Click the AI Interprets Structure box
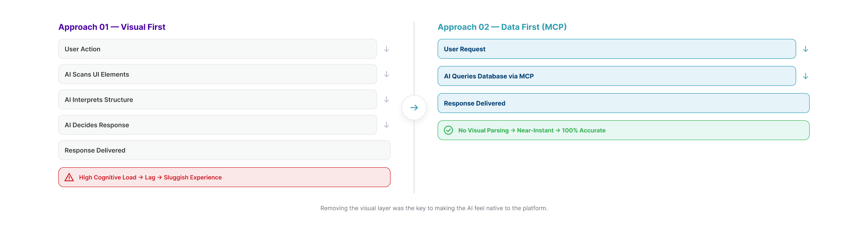 click(217, 100)
